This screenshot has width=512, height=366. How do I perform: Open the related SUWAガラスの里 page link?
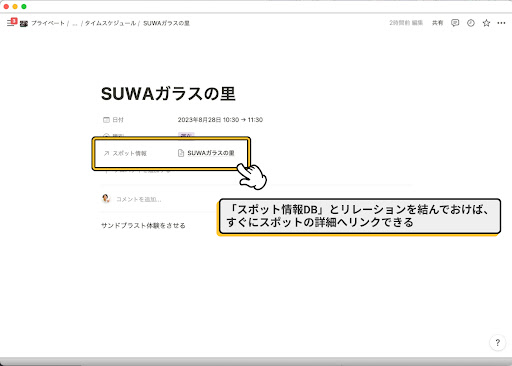tap(211, 153)
